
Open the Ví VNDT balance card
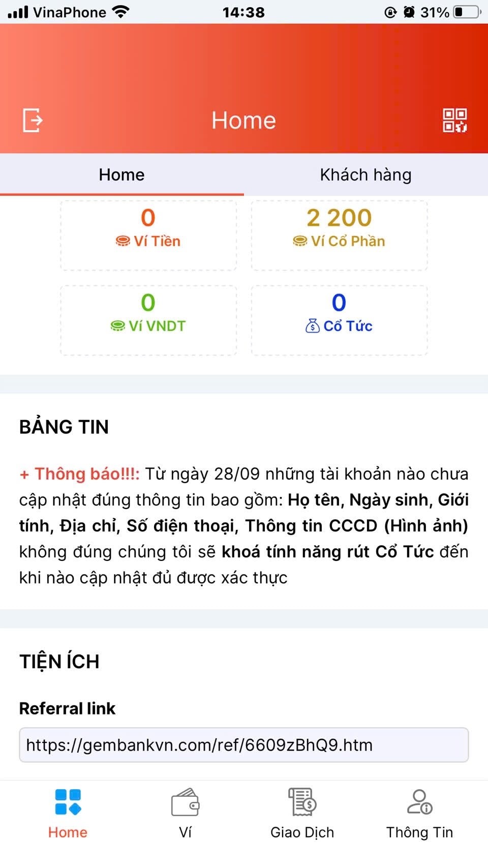(148, 320)
